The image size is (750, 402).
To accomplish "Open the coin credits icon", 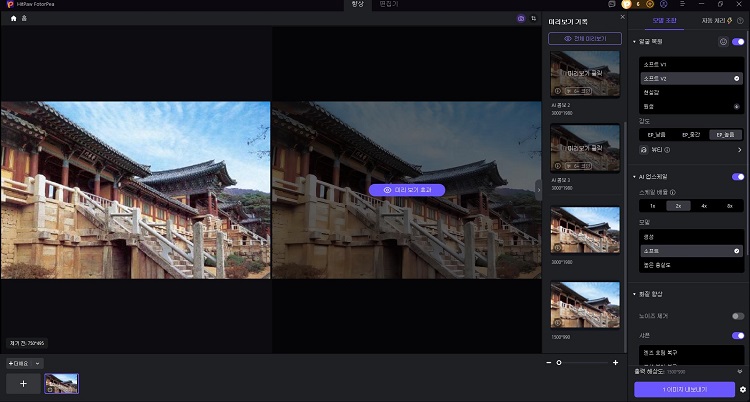I will click(650, 4).
